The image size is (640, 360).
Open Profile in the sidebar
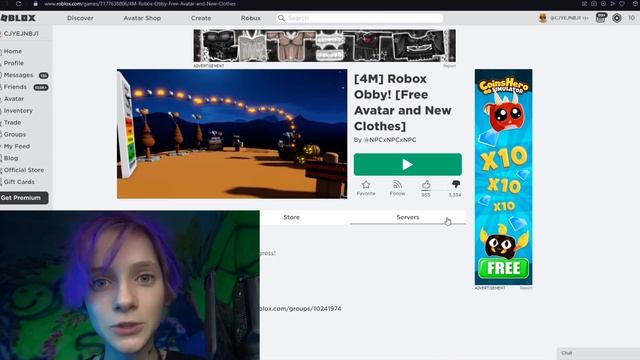[13, 63]
